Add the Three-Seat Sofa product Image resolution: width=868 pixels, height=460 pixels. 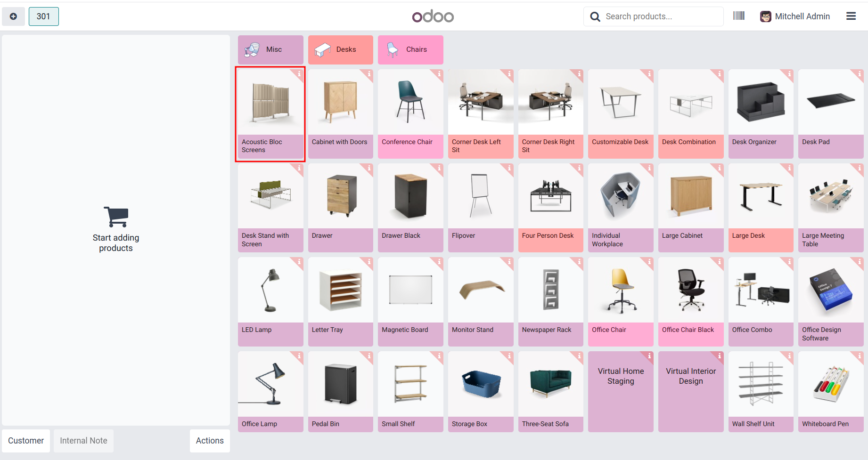551,391
